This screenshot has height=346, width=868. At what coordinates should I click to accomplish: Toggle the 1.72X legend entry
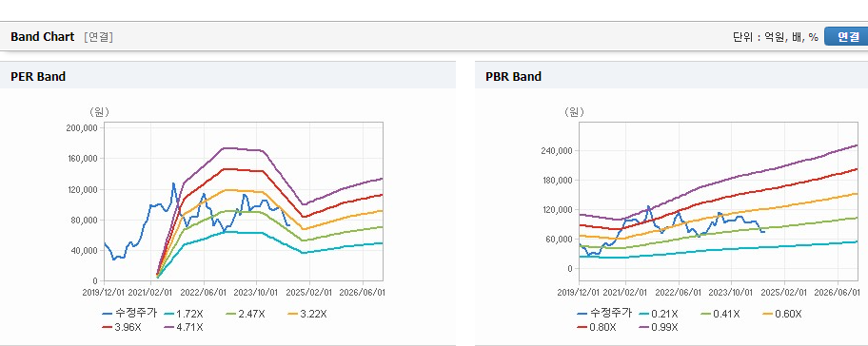coord(184,314)
